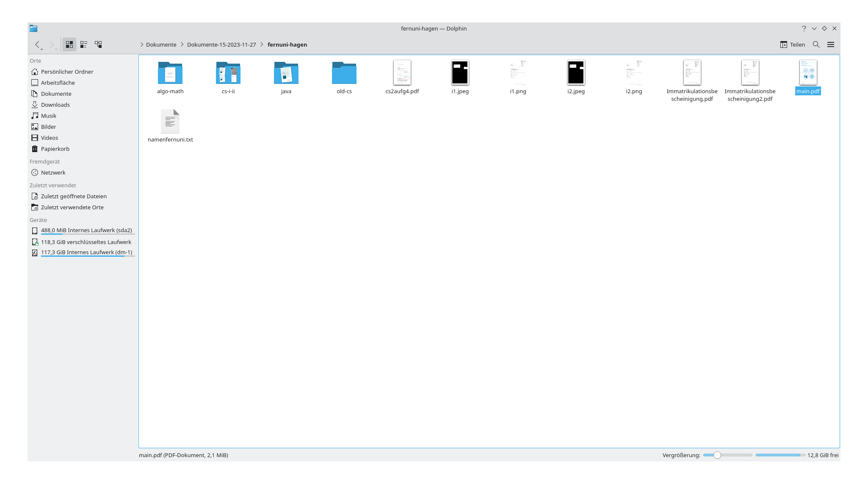Viewport: 868px width, 494px height.
Task: Open the Downloads folder from the sidebar
Action: click(55, 105)
